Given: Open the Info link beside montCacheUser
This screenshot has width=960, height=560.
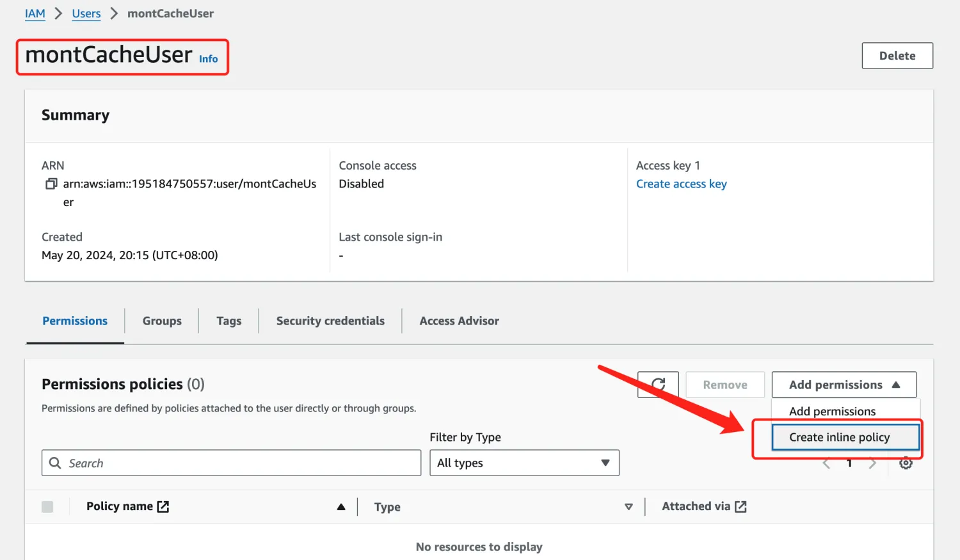Looking at the screenshot, I should tap(208, 59).
